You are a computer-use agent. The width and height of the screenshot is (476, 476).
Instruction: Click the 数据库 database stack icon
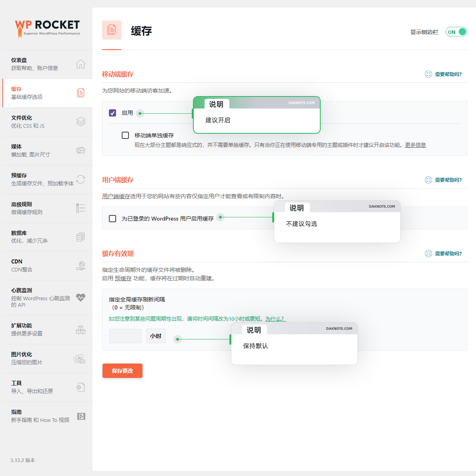[80, 237]
